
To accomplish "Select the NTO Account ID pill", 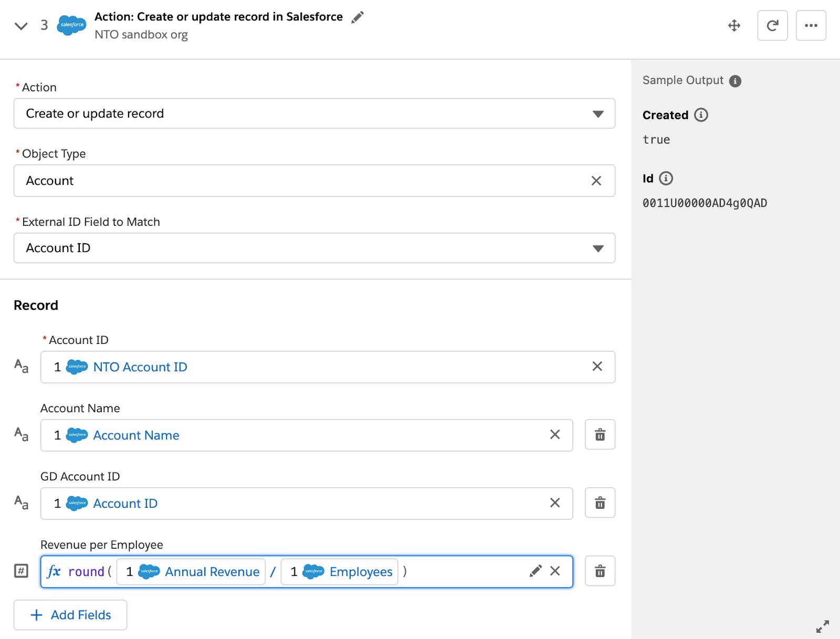I will (x=121, y=367).
